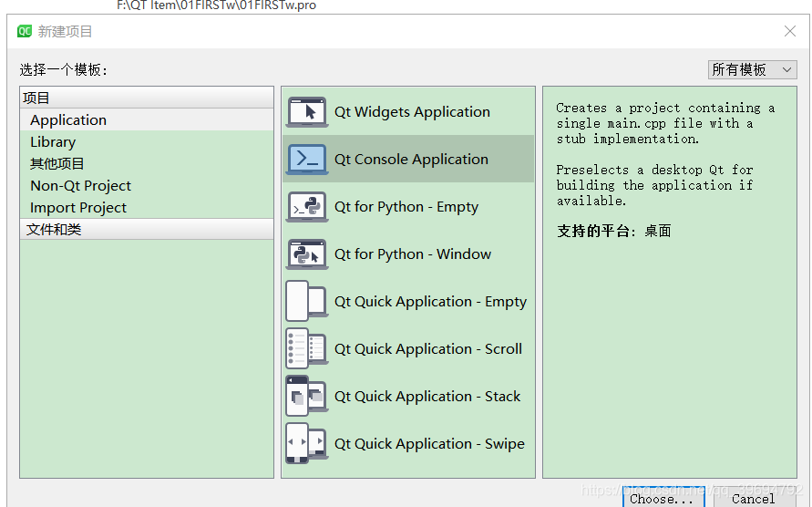Image resolution: width=812 pixels, height=507 pixels.
Task: Click the Qt for Python - Empty icon
Action: pos(307,206)
